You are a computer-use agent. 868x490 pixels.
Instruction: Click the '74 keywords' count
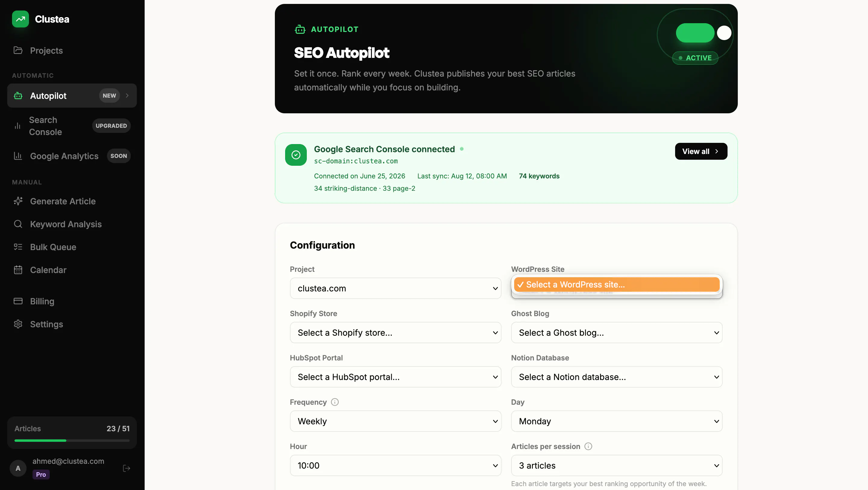click(x=539, y=176)
